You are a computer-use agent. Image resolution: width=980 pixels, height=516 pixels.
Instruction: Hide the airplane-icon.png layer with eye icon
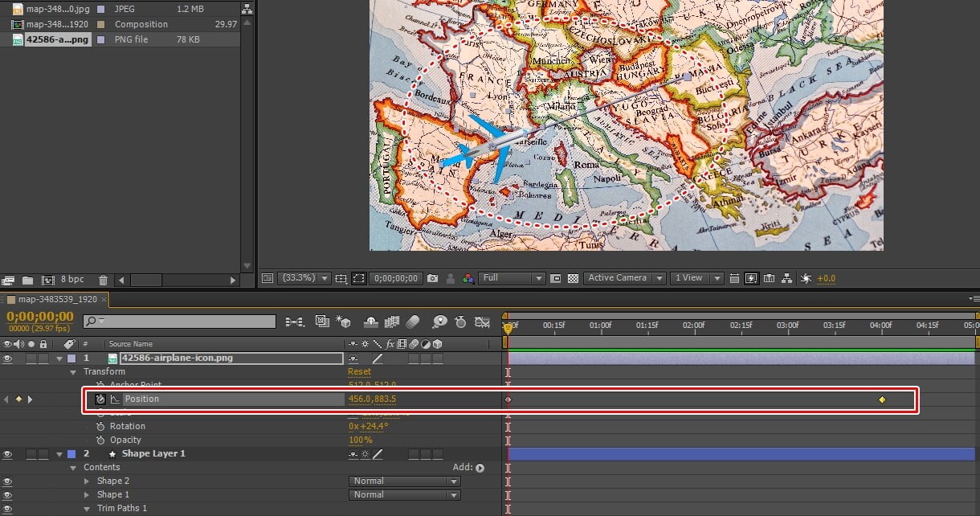click(x=8, y=358)
